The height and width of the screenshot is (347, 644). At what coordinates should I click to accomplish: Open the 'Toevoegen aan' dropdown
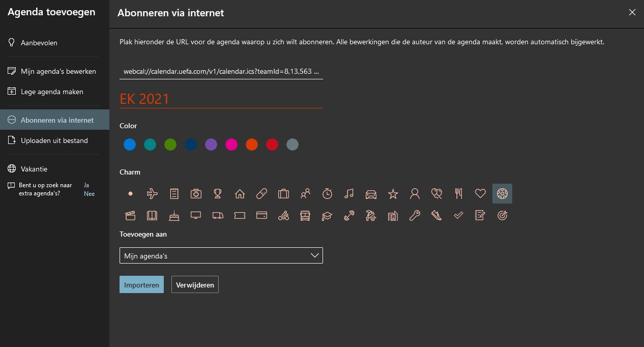[221, 255]
